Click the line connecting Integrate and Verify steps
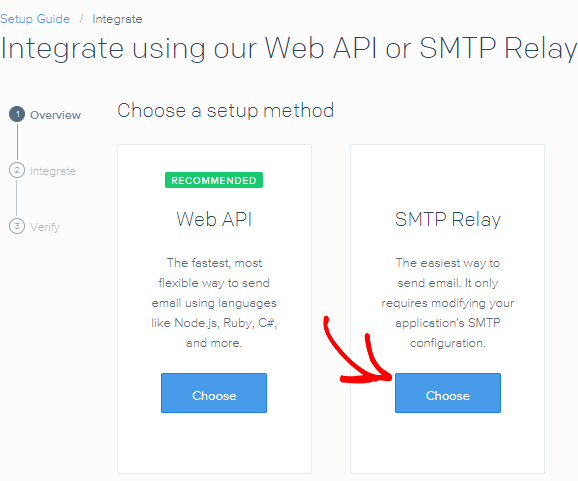This screenshot has height=481, width=578. pyautogui.click(x=17, y=198)
